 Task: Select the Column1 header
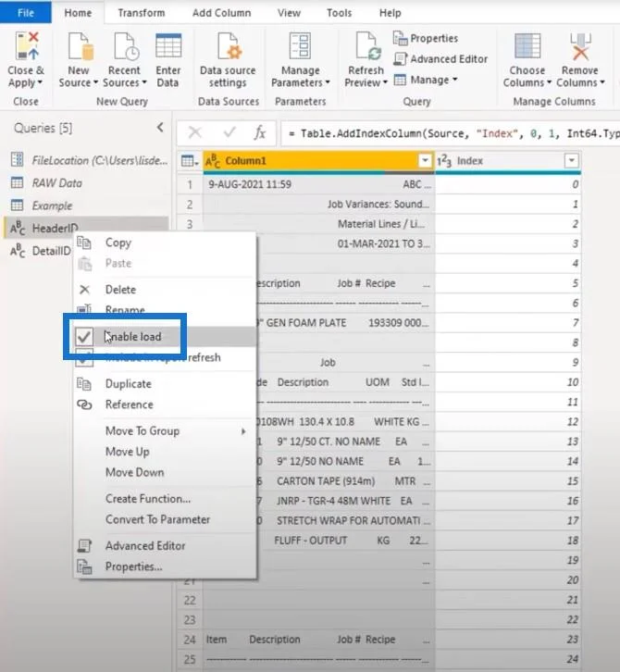[319, 161]
